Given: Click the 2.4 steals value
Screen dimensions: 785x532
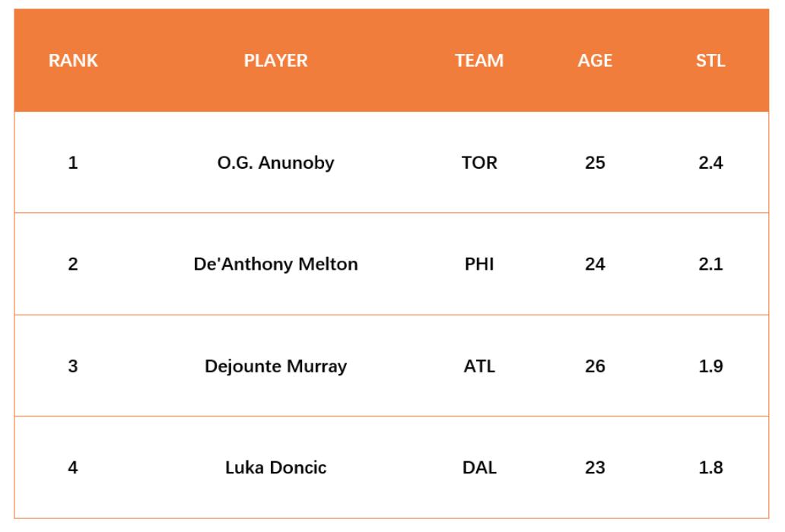Looking at the screenshot, I should 710,163.
